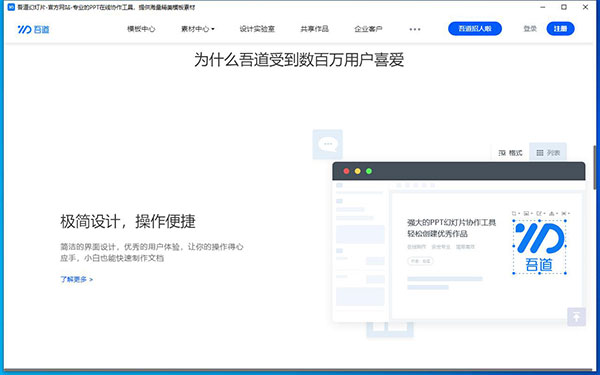Image resolution: width=600 pixels, height=375 pixels.
Task: Open 设计实验室 in the navigation bar
Action: 257,29
